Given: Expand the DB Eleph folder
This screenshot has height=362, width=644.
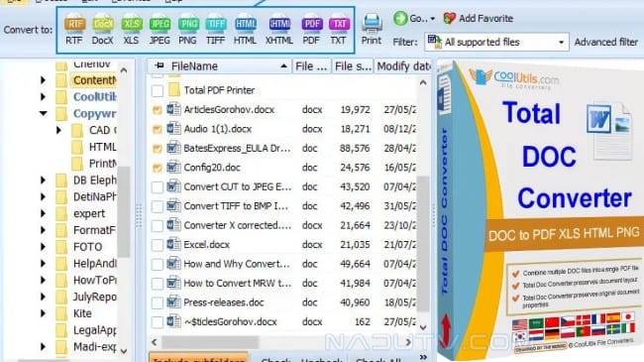Looking at the screenshot, I should [44, 181].
